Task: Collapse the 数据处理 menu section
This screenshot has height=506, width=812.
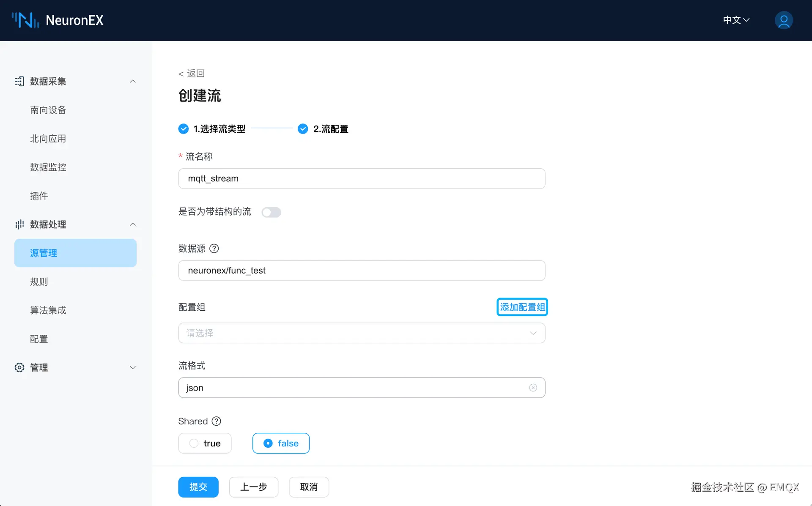Action: coord(133,224)
